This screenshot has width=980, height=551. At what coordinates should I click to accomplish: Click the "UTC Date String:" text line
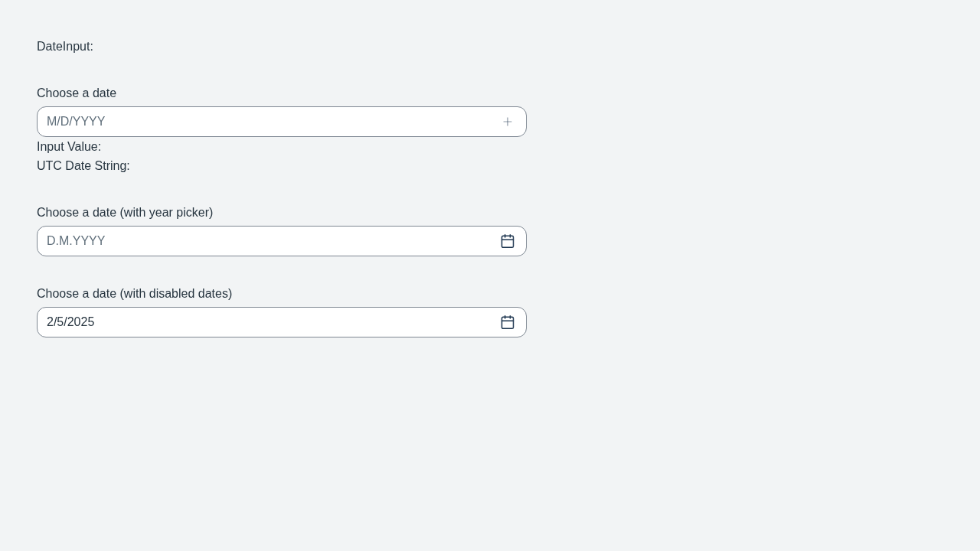[83, 166]
